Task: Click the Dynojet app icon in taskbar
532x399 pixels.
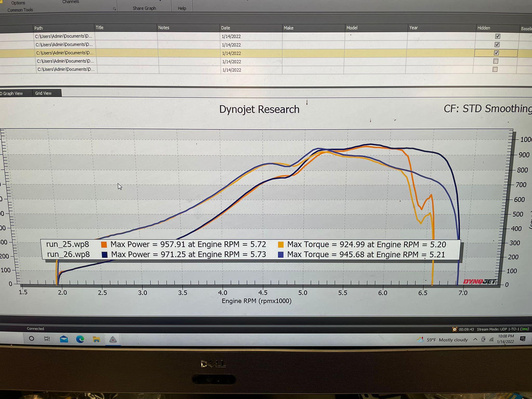Action: 113,340
